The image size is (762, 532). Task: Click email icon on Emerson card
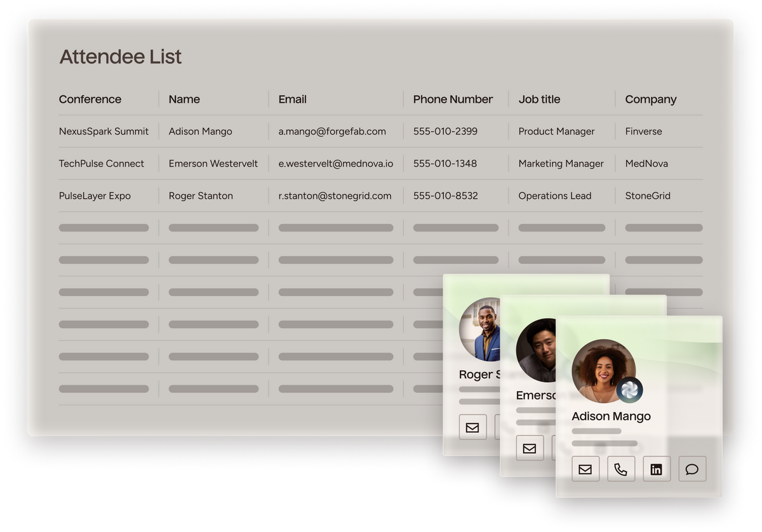tap(530, 449)
